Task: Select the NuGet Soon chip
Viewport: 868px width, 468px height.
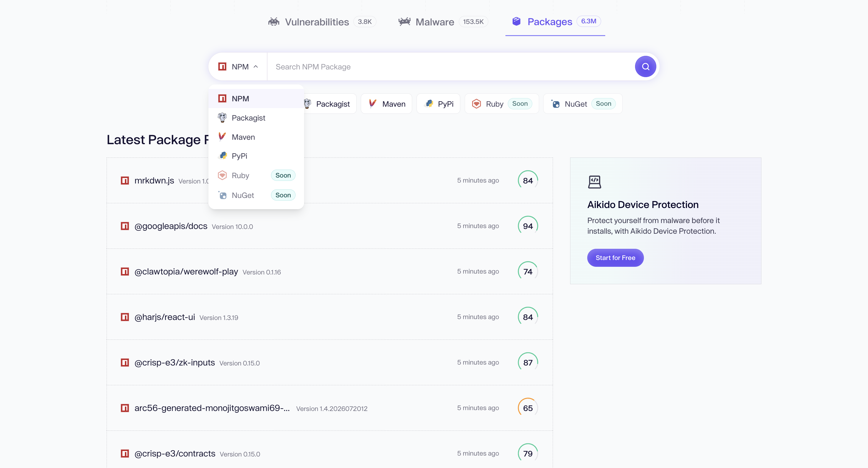Action: [583, 103]
